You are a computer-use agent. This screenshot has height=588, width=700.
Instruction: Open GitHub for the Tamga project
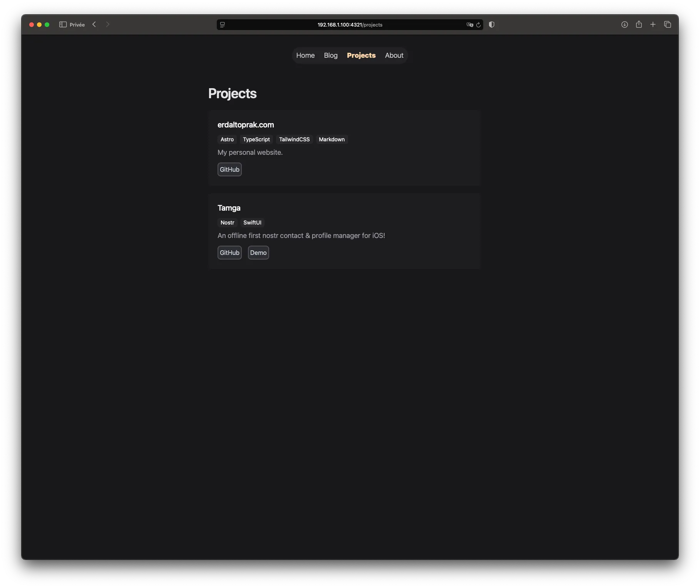click(229, 253)
